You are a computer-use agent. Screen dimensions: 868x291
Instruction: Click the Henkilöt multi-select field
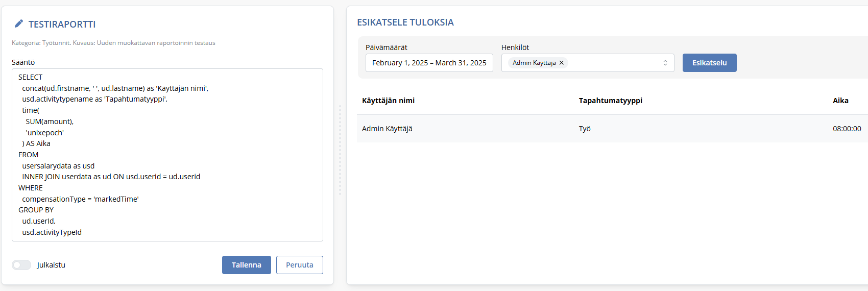(x=588, y=63)
